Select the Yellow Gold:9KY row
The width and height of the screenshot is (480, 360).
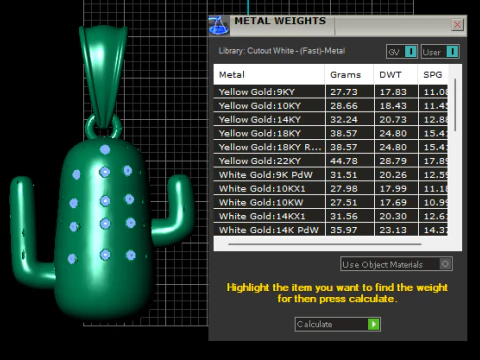331,92
